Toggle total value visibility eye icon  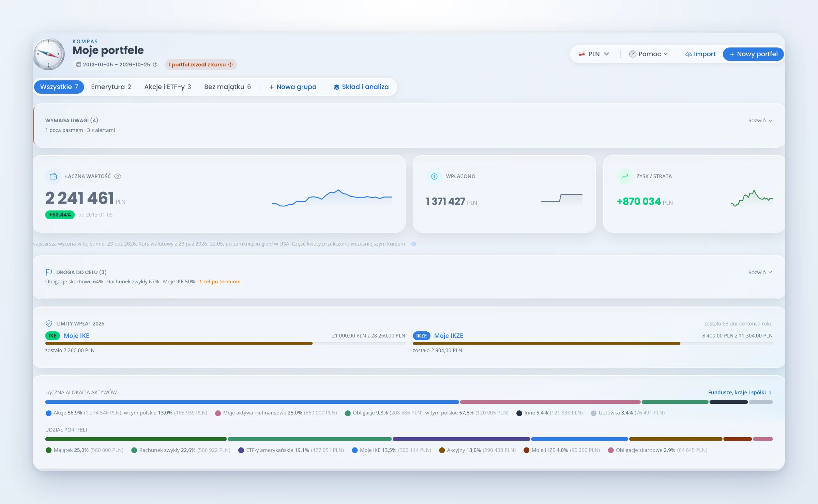point(118,176)
